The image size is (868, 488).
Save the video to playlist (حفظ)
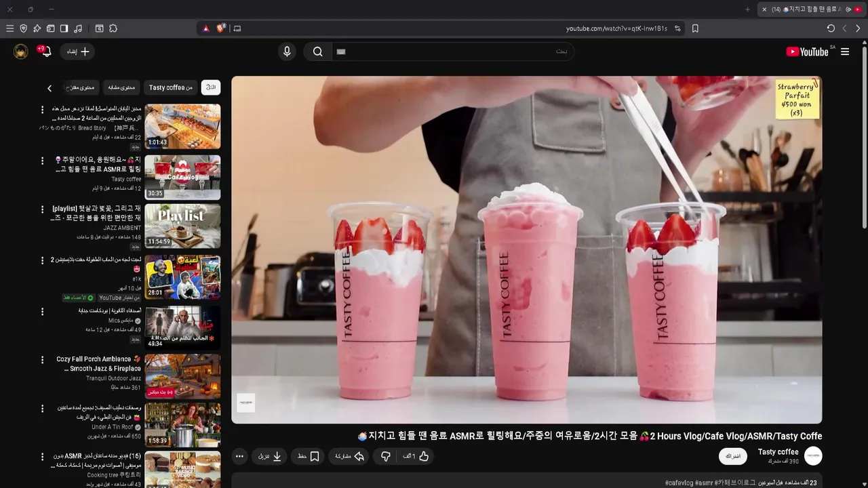pyautogui.click(x=309, y=457)
